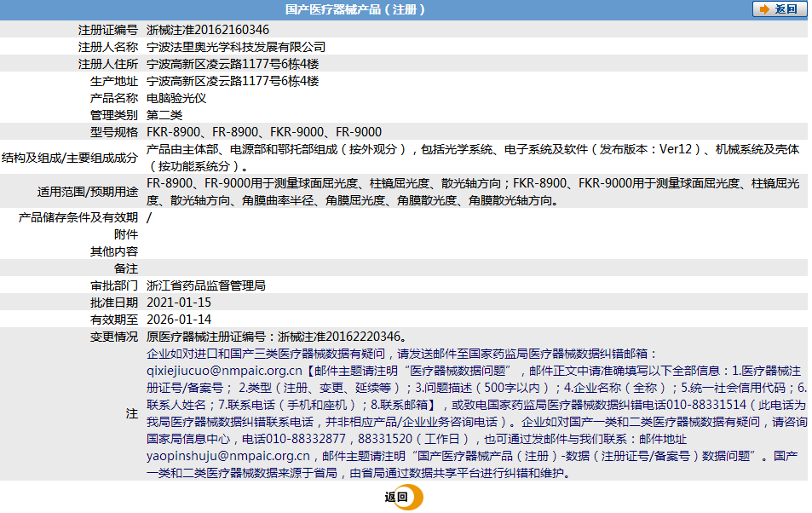Select phone number 010-88331514 in note
Viewport: 812px width, 513px height.
[706, 405]
